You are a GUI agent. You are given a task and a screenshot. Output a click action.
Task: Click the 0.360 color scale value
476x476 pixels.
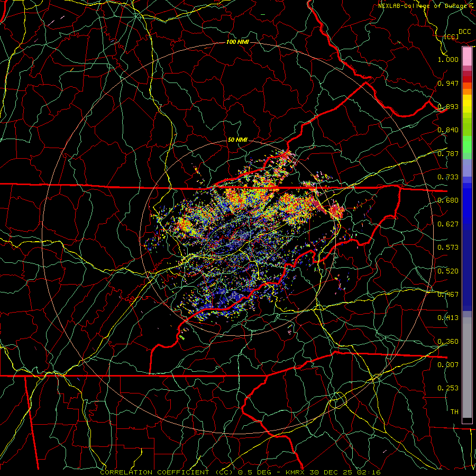[x=448, y=342]
